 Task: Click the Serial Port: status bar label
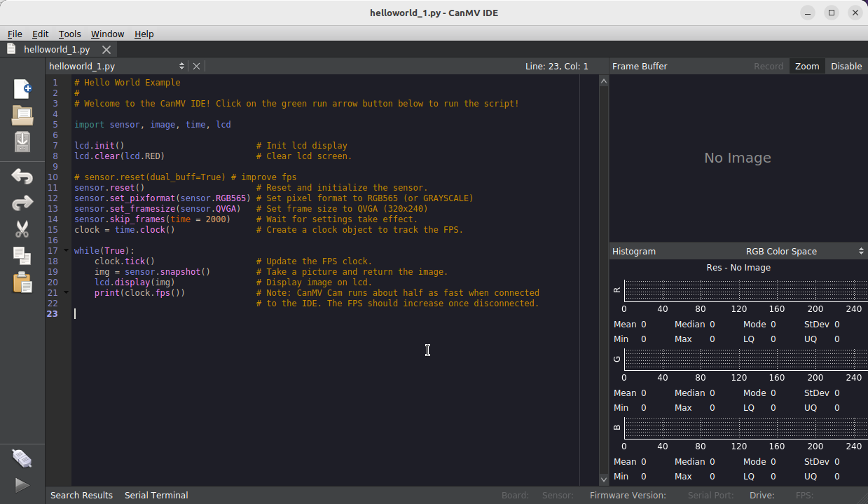(x=711, y=495)
